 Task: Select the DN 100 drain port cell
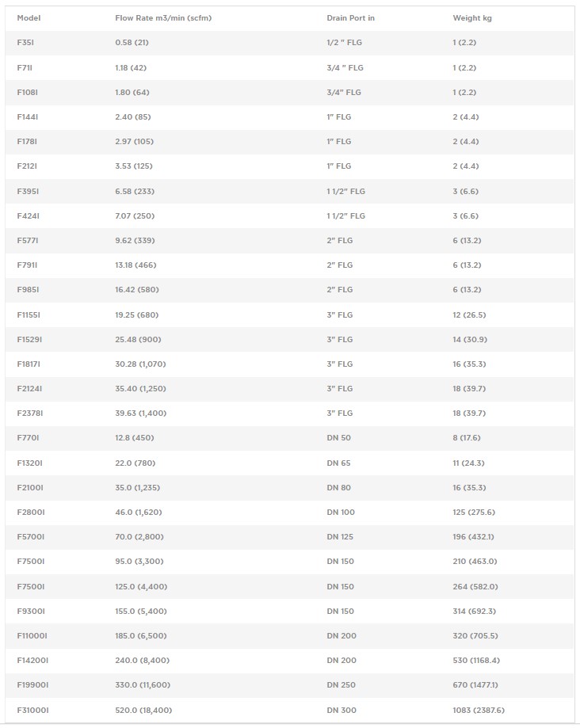[x=341, y=513]
